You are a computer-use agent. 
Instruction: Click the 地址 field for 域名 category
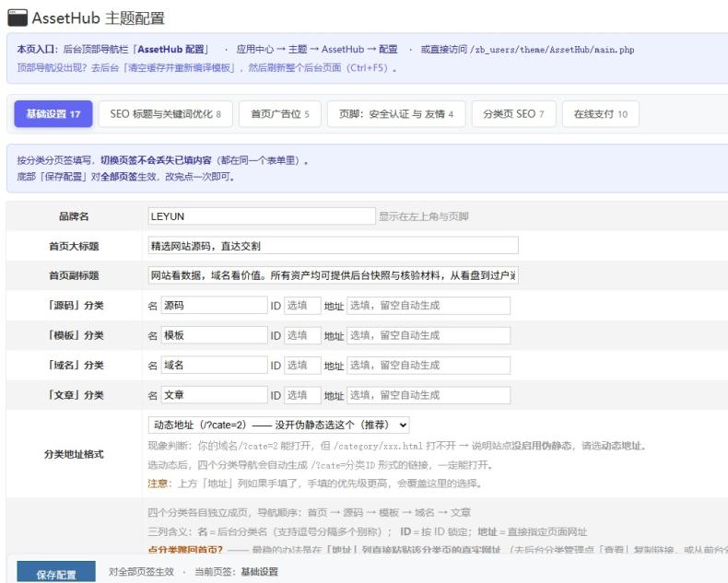tap(429, 366)
